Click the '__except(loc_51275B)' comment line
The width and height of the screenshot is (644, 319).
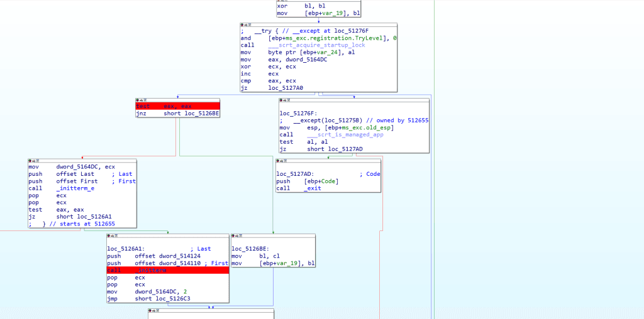[353, 121]
